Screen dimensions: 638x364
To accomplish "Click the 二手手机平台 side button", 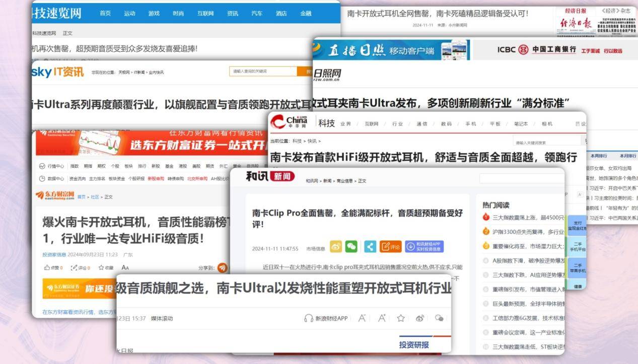I will [x=577, y=246].
